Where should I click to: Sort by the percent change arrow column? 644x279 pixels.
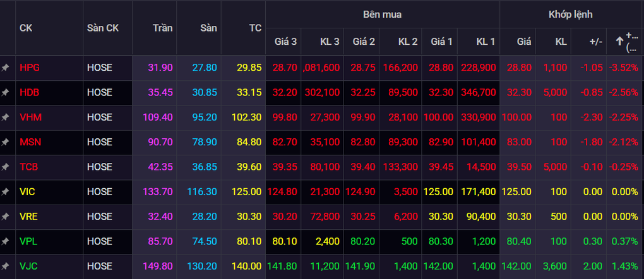(x=625, y=42)
